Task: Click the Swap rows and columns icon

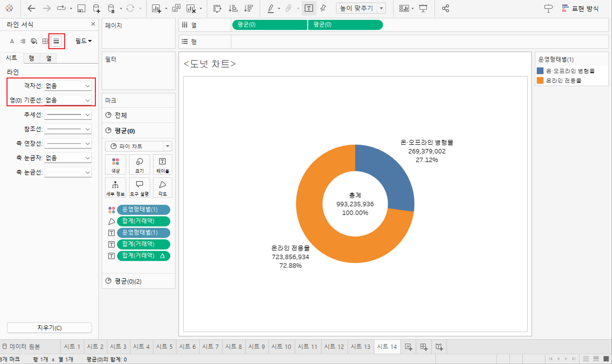Action: click(217, 8)
